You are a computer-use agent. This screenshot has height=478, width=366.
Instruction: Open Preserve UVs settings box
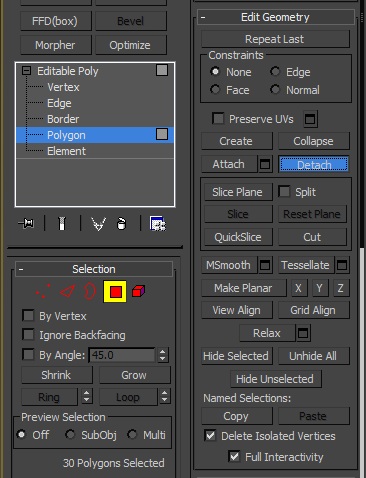(x=310, y=119)
